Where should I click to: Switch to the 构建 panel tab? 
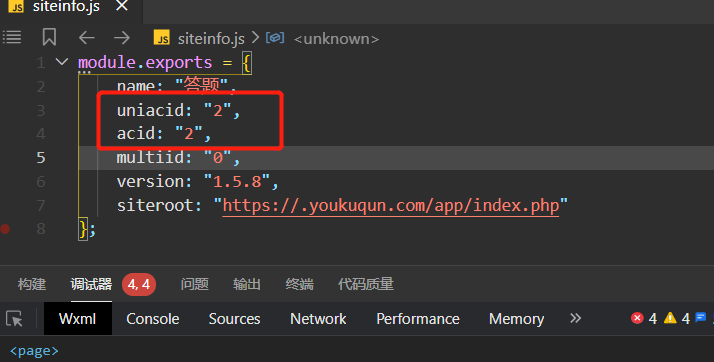(32, 284)
